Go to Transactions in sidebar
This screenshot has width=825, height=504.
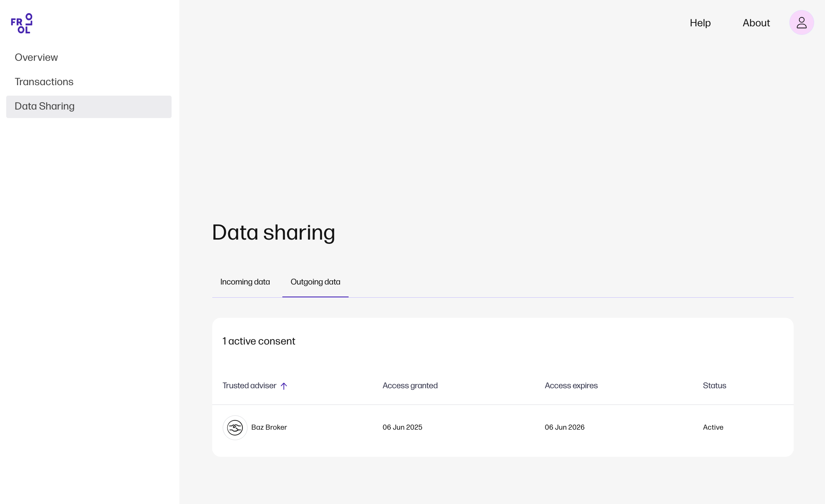coord(44,82)
